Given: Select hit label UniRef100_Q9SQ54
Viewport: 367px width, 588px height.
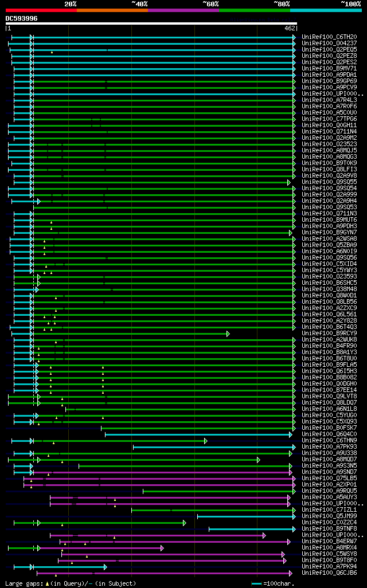Looking at the screenshot, I should coord(330,188).
